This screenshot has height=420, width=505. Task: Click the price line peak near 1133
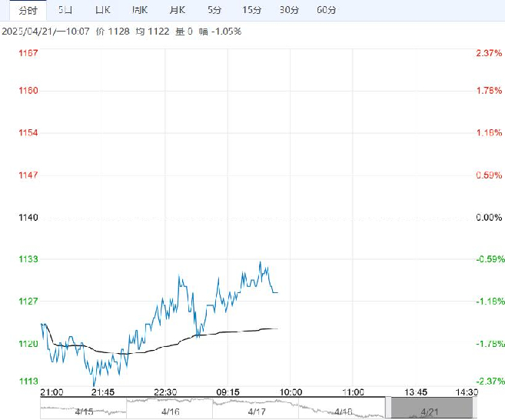261,262
